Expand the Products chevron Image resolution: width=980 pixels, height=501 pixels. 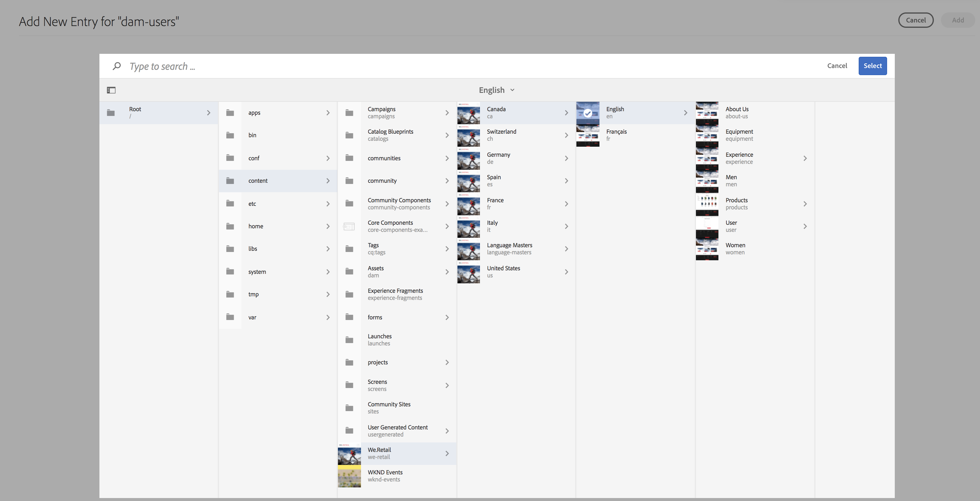pyautogui.click(x=805, y=204)
